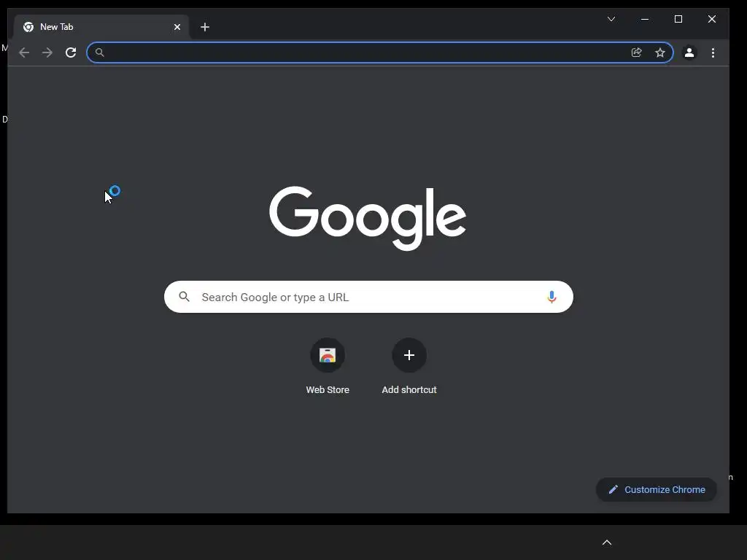
Task: Open a new tab with the plus button
Action: [205, 27]
